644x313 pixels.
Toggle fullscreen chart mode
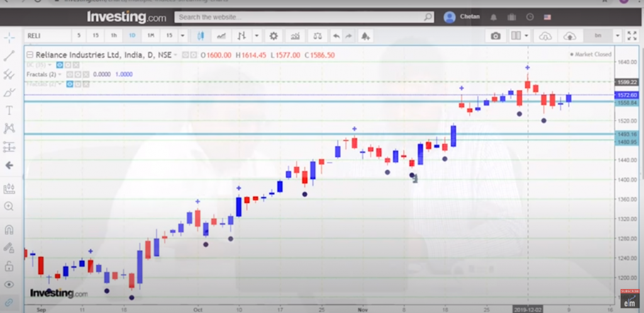click(x=632, y=36)
